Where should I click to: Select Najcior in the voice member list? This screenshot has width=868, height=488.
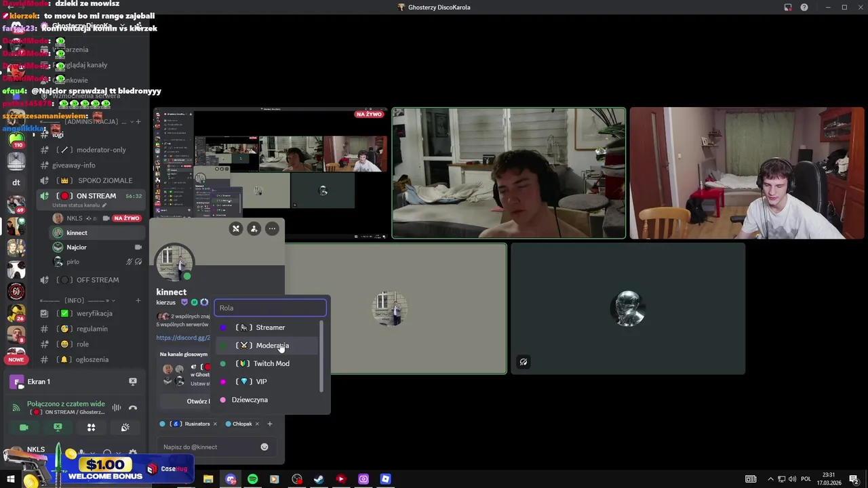point(97,247)
